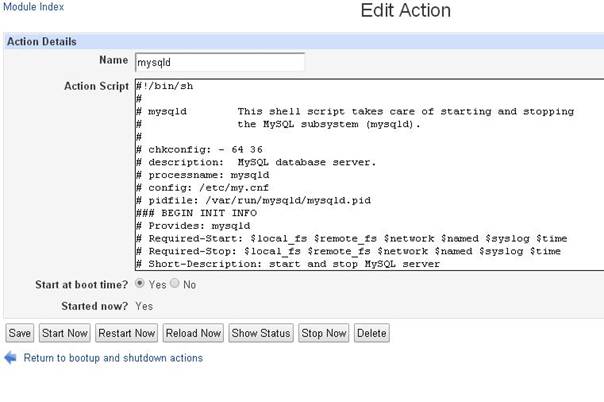Image resolution: width=604 pixels, height=402 pixels.
Task: Delete the mysqld action
Action: pos(372,333)
